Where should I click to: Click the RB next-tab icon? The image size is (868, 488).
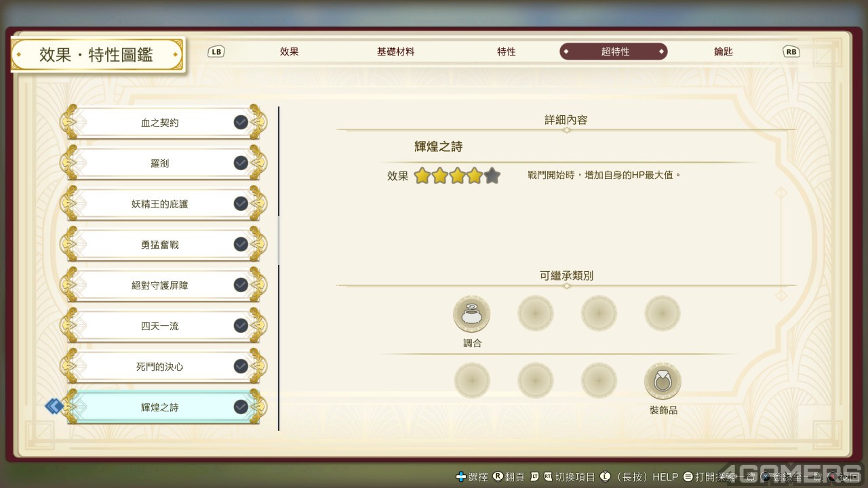pyautogui.click(x=791, y=52)
